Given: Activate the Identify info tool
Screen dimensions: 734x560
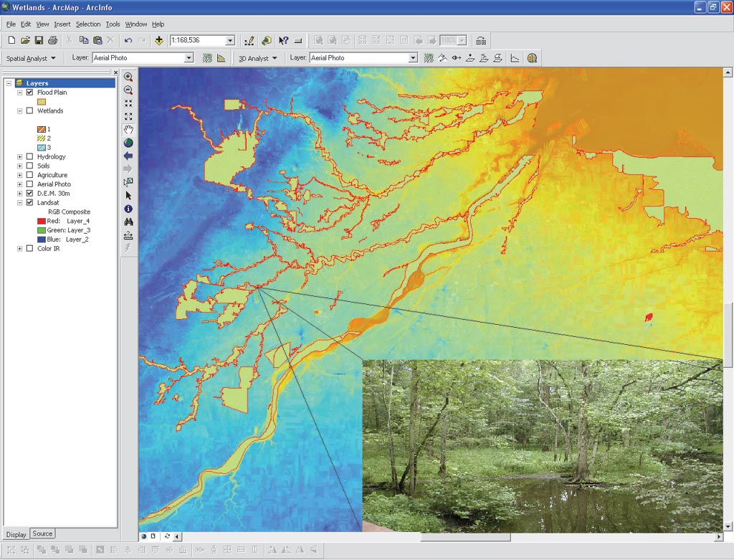Looking at the screenshot, I should [128, 209].
